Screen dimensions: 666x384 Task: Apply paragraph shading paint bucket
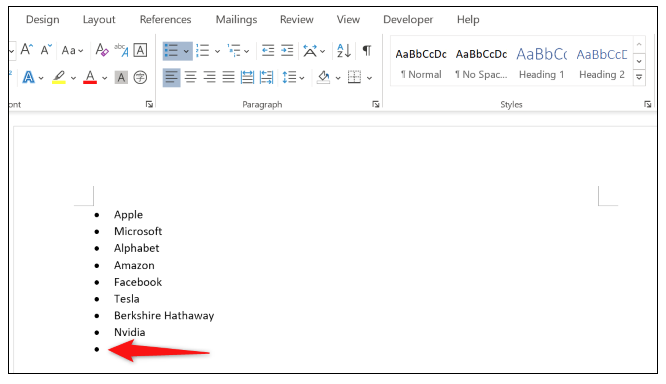324,77
